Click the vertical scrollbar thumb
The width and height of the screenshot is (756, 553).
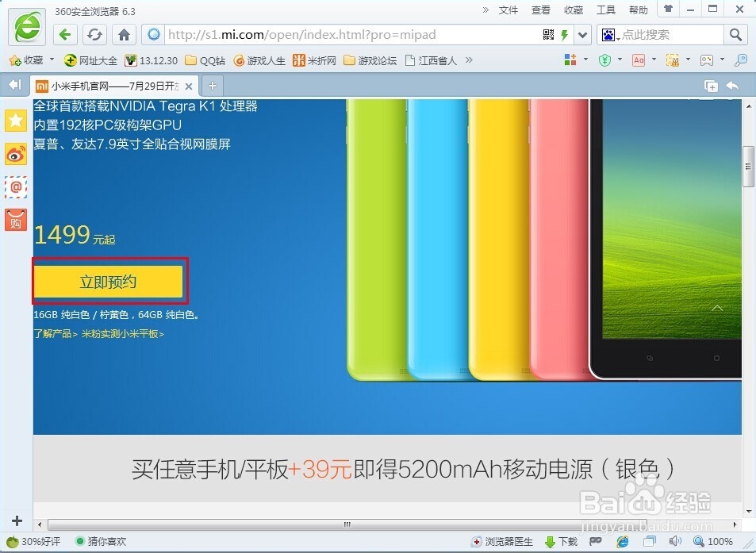pyautogui.click(x=748, y=167)
